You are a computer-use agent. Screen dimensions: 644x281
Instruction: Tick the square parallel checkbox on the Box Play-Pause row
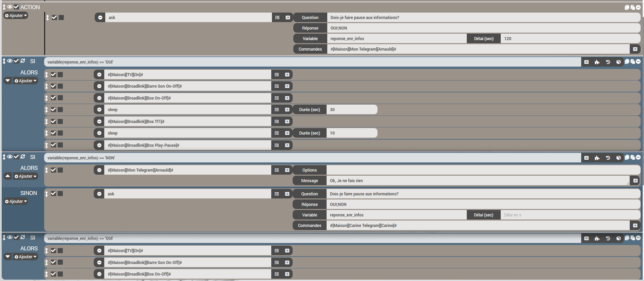pos(60,145)
